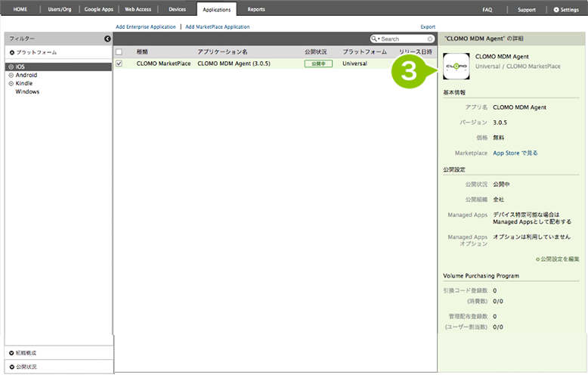
Task: Sort by the プラットフォーム column header
Action: point(364,51)
